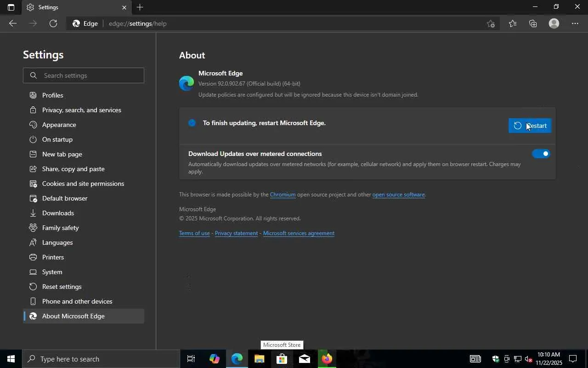Viewport: 588px width, 368px height.
Task: Click the © 2025 Microsoft Corporation text
Action: tap(240, 218)
